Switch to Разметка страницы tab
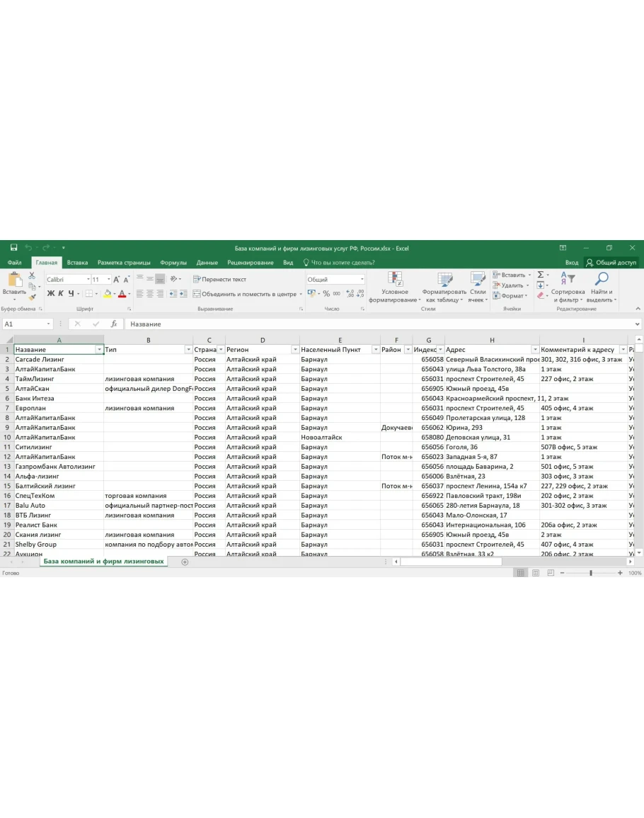The height and width of the screenshot is (818, 644). [124, 263]
